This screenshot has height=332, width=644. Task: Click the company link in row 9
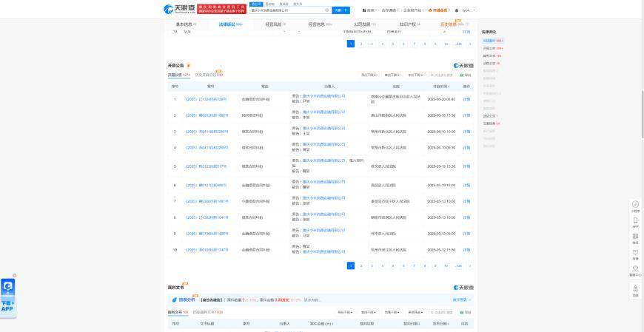pos(323,231)
